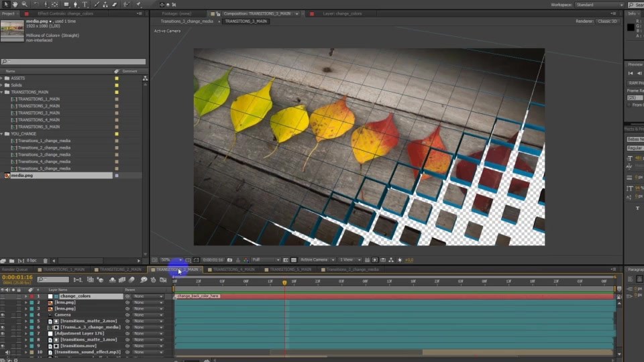
Task: Toggle visibility of Adjustment Layer 176
Action: (3, 333)
